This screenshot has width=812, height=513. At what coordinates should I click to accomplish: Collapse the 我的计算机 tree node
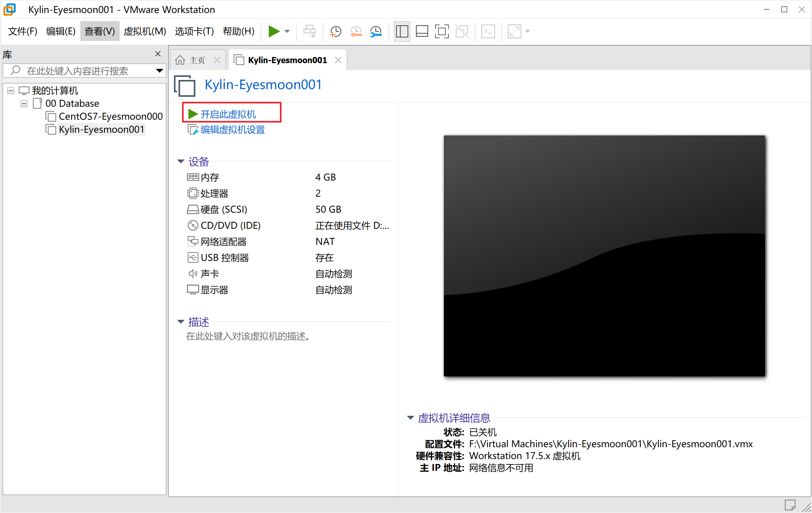click(11, 91)
